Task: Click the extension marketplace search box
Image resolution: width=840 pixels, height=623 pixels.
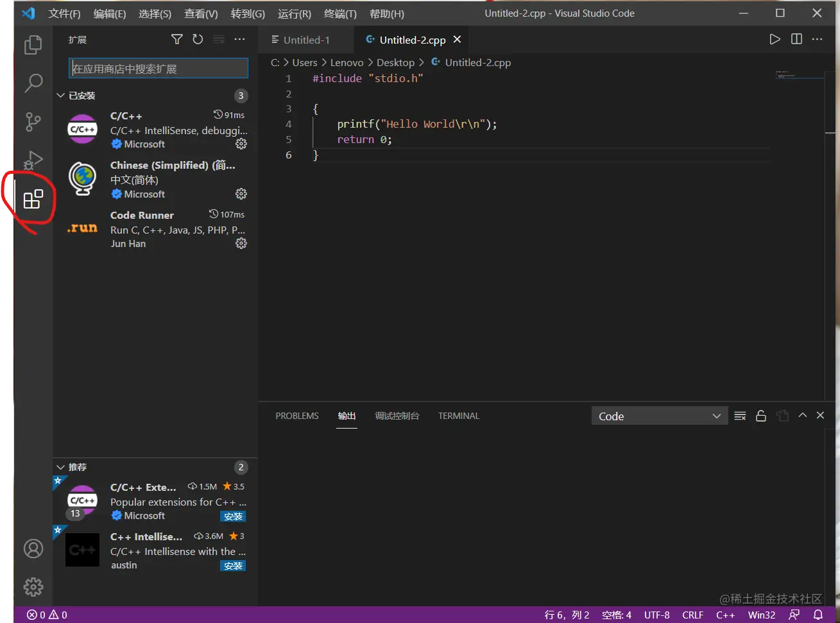Action: click(x=158, y=69)
